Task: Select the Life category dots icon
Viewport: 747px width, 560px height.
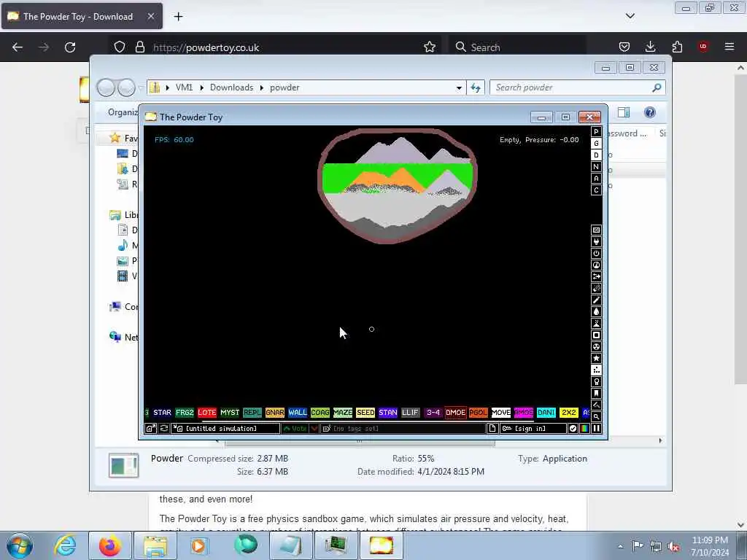Action: tap(596, 370)
